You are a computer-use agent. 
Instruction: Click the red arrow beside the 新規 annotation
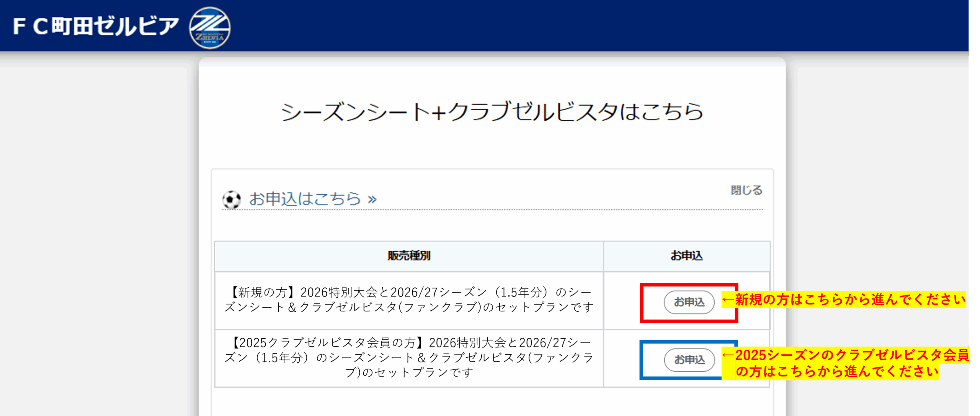728,299
